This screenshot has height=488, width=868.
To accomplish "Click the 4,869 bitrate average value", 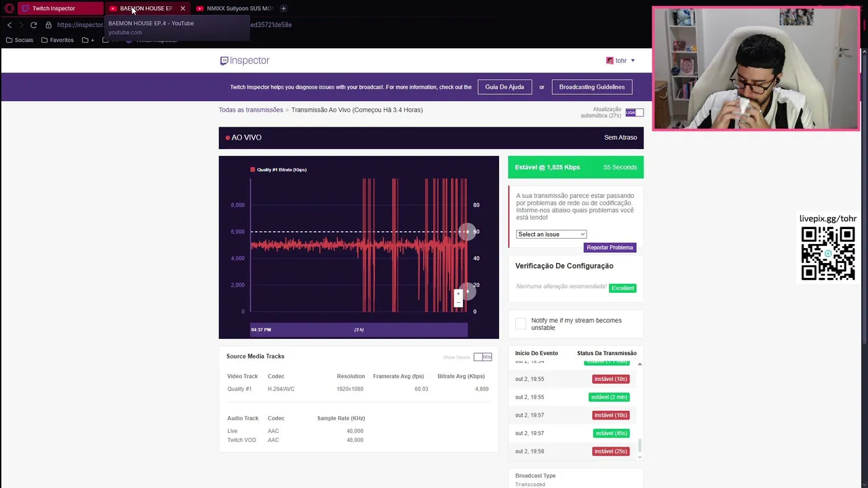I will (482, 389).
